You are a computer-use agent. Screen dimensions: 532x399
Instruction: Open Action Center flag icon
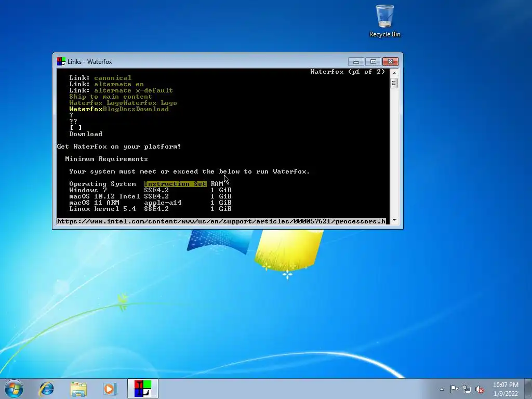tap(454, 389)
